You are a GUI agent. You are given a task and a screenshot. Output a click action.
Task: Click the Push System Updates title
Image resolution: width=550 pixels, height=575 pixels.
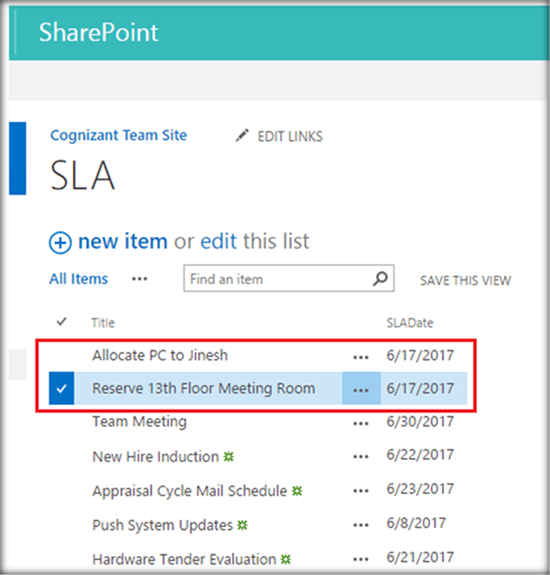[162, 525]
